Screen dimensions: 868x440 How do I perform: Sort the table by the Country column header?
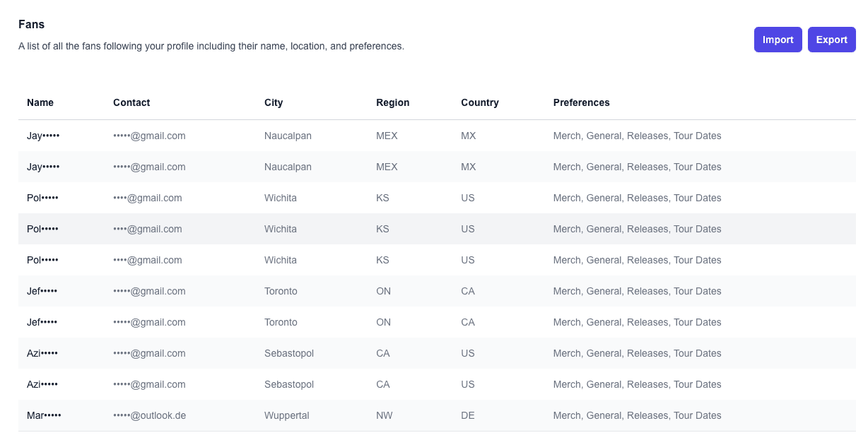pos(479,102)
